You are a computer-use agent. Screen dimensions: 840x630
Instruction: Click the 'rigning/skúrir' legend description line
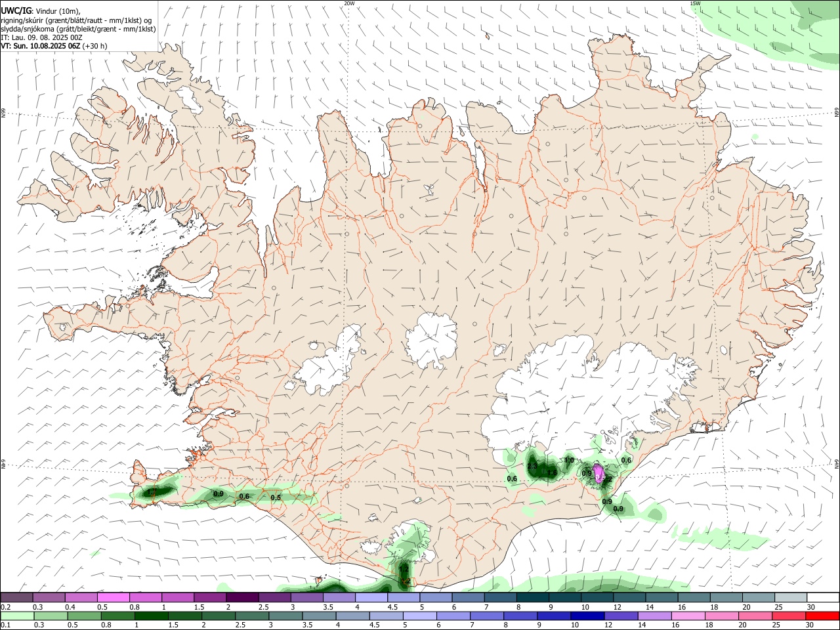click(x=76, y=20)
